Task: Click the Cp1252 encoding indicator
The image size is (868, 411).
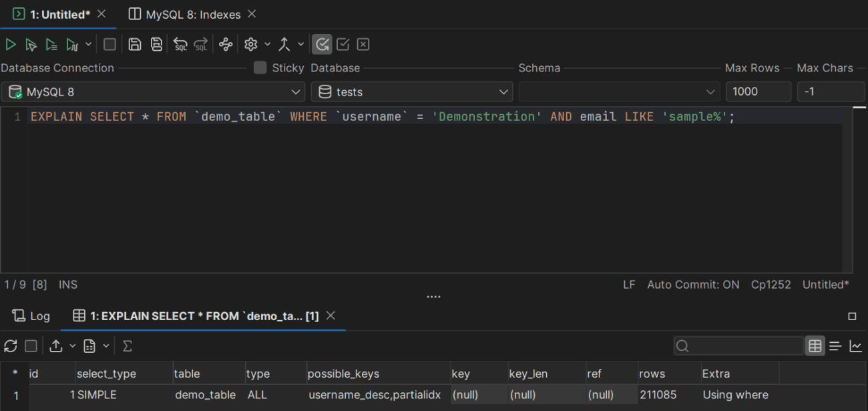Action: point(771,284)
